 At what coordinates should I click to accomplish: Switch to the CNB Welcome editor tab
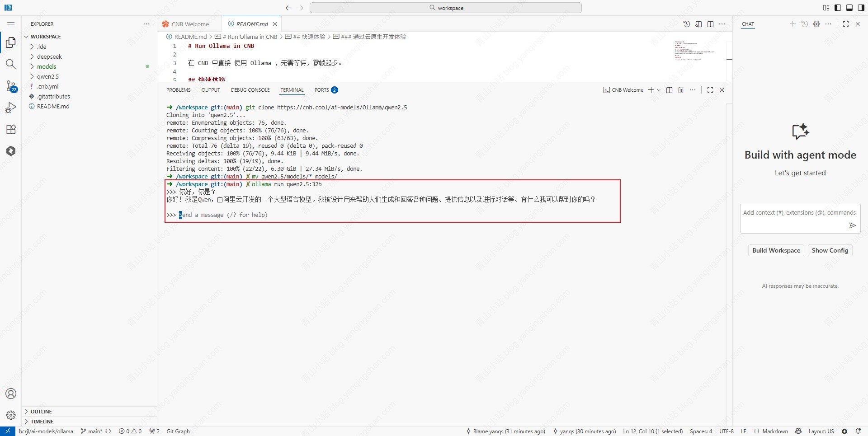[x=190, y=24]
